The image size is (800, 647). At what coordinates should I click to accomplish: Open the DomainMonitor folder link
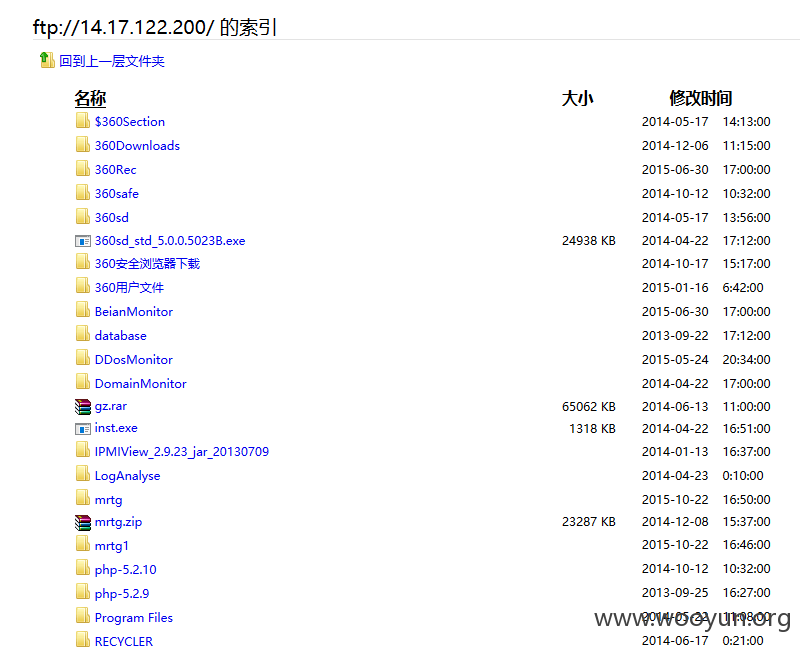point(140,383)
